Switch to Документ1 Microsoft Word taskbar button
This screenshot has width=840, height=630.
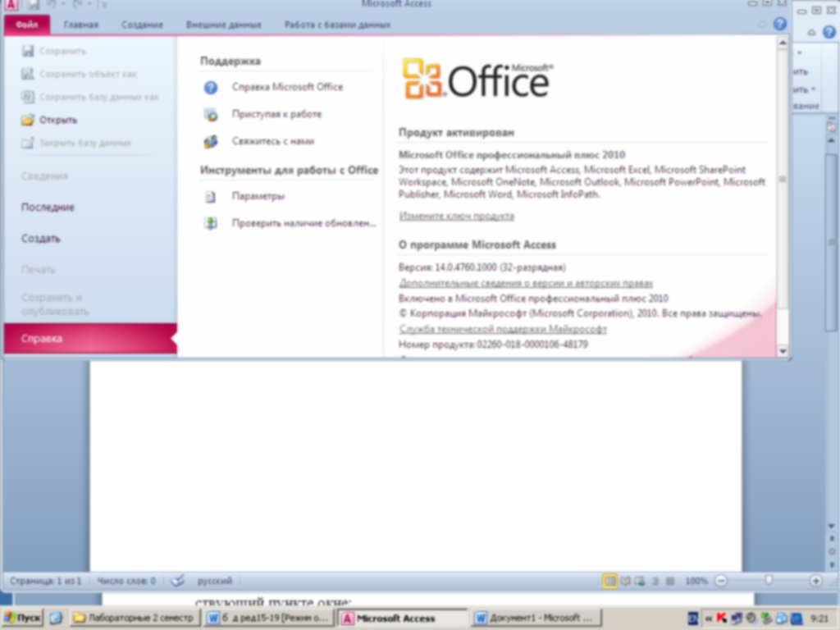coord(536,619)
